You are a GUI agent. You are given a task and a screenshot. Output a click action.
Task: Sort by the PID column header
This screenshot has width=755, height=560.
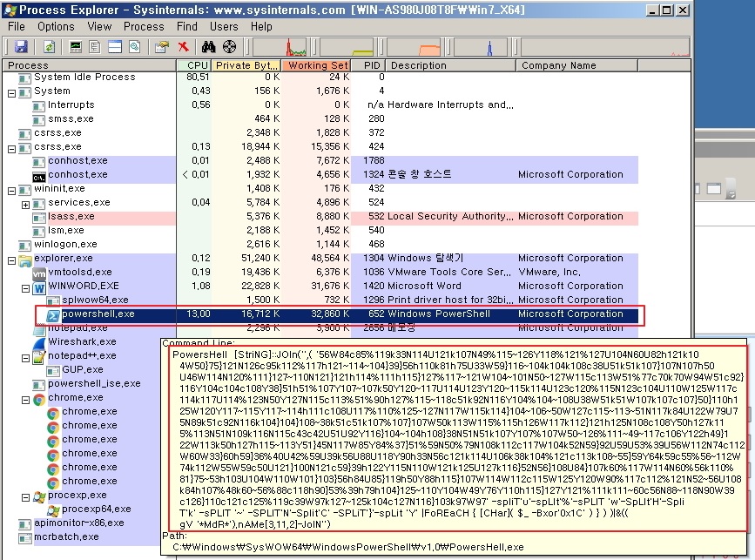click(369, 65)
